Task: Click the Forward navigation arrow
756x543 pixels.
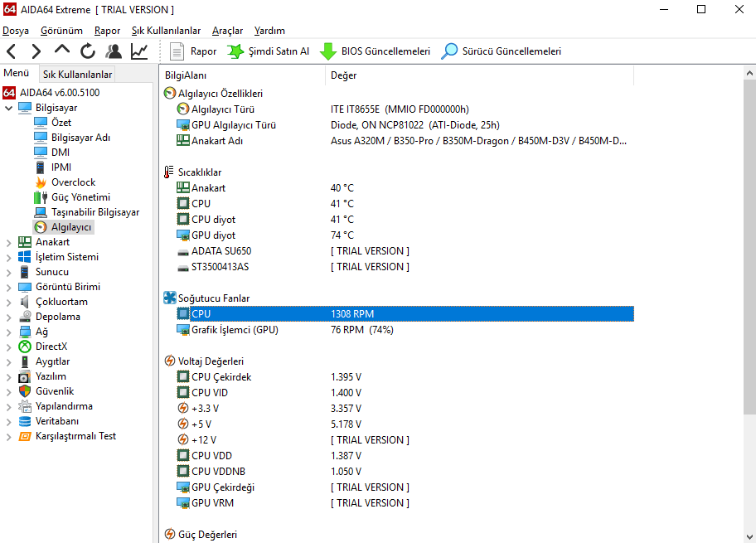Action: [x=36, y=51]
